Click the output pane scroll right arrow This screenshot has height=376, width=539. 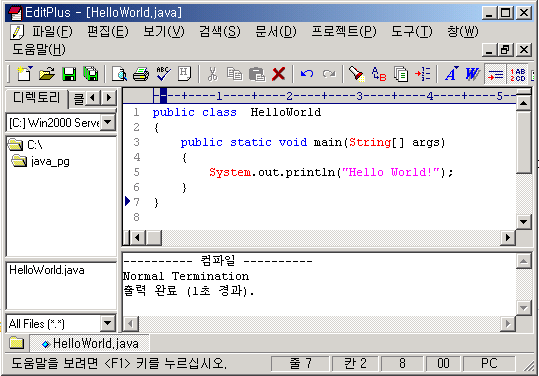508,323
